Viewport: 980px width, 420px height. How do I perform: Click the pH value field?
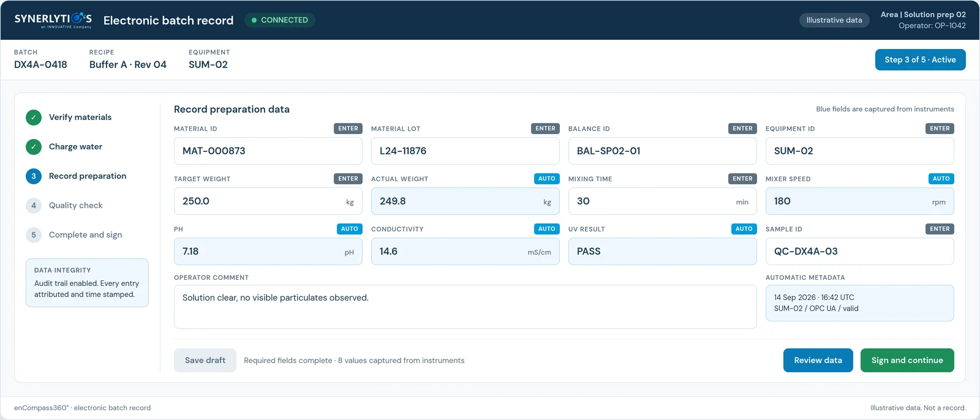pos(268,251)
